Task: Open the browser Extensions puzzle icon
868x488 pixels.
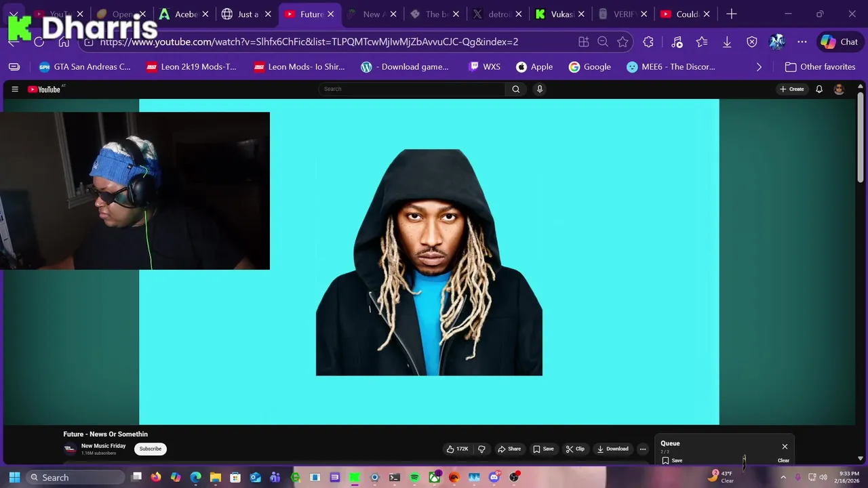Action: point(648,42)
